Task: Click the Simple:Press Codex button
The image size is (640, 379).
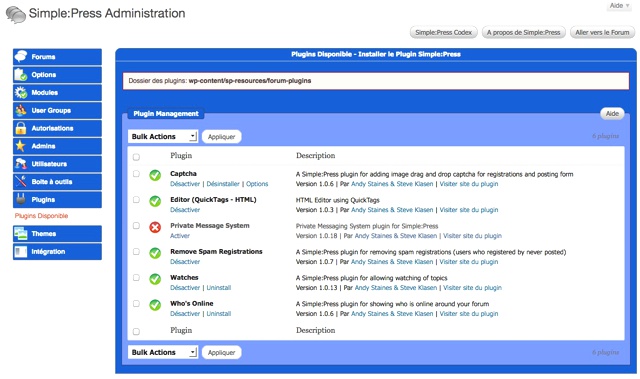Action: pyautogui.click(x=443, y=32)
